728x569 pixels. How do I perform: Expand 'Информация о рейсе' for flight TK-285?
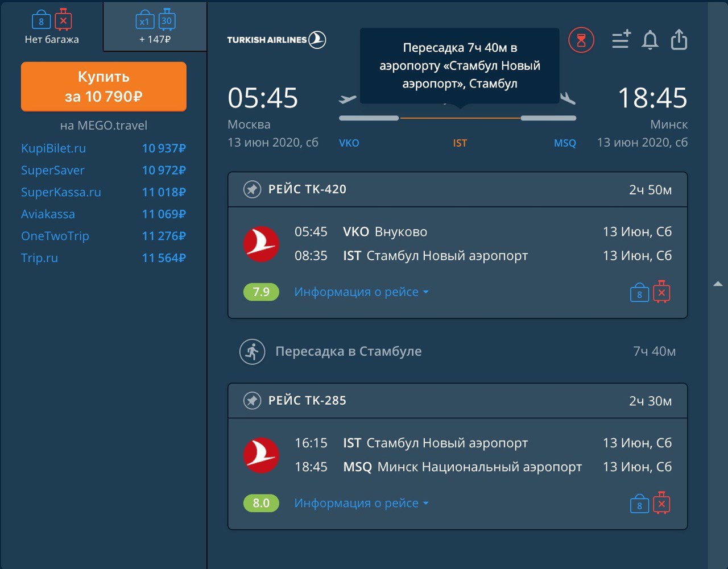(x=362, y=503)
